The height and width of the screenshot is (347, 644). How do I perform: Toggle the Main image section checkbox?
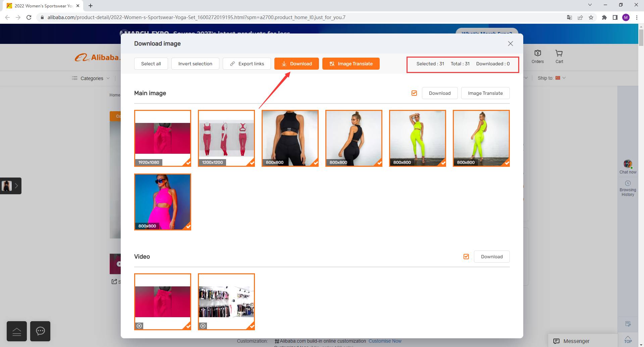point(414,93)
